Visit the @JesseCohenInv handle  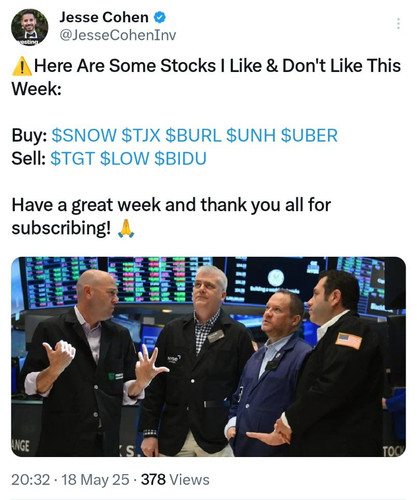coord(118,35)
